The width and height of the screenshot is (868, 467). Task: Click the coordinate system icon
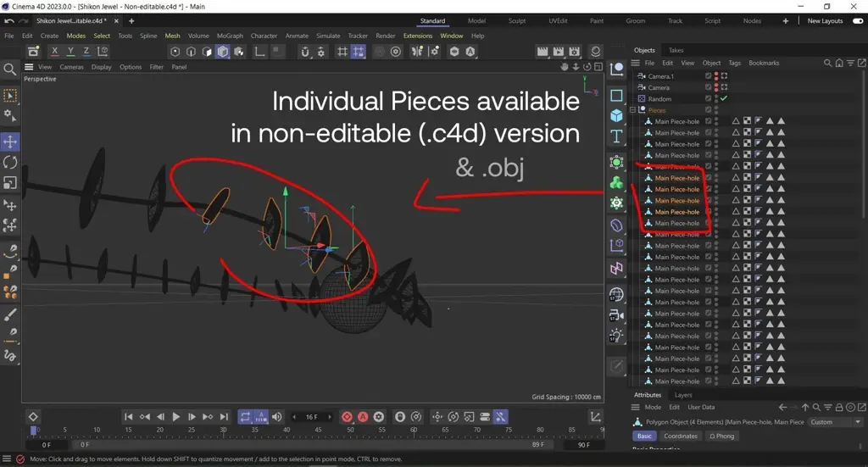click(x=103, y=52)
